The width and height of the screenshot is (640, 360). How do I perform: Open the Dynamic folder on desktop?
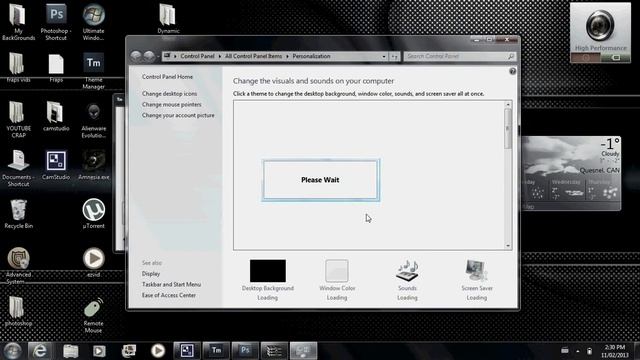[x=168, y=19]
